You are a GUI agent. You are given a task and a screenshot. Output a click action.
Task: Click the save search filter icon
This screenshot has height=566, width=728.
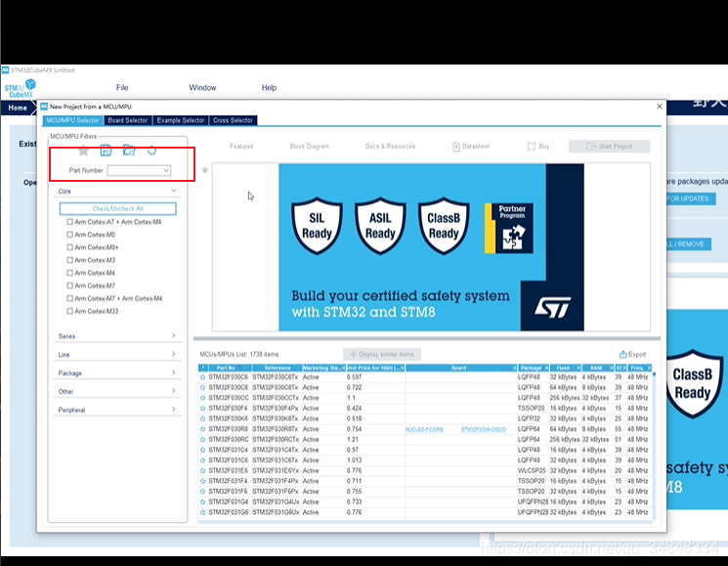pyautogui.click(x=106, y=151)
